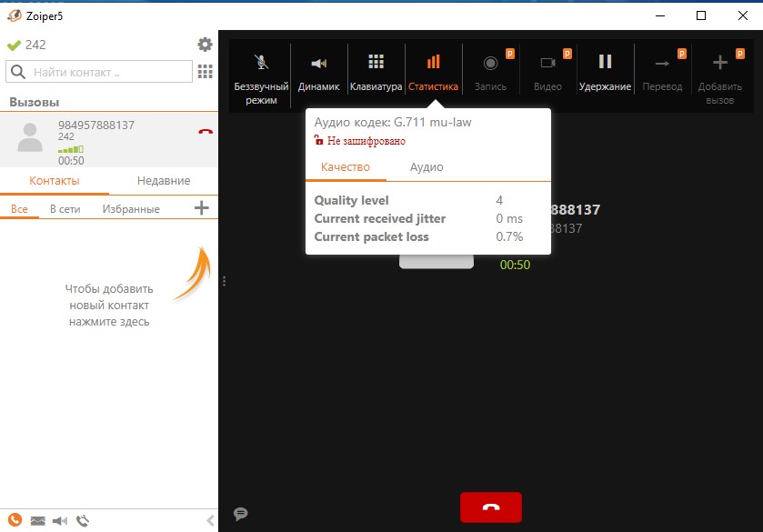Click the Zoiper5 title bar logo

[15, 15]
